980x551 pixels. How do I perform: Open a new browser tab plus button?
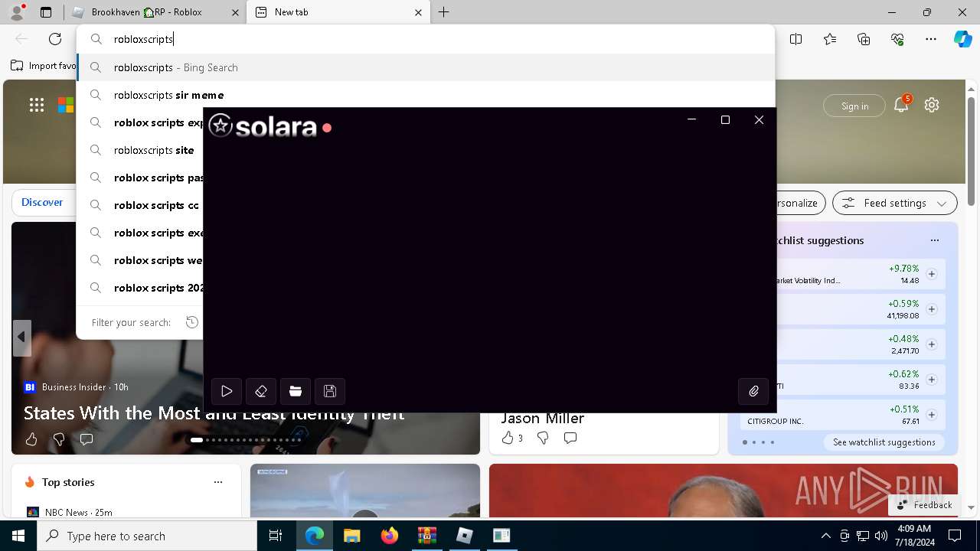(444, 12)
